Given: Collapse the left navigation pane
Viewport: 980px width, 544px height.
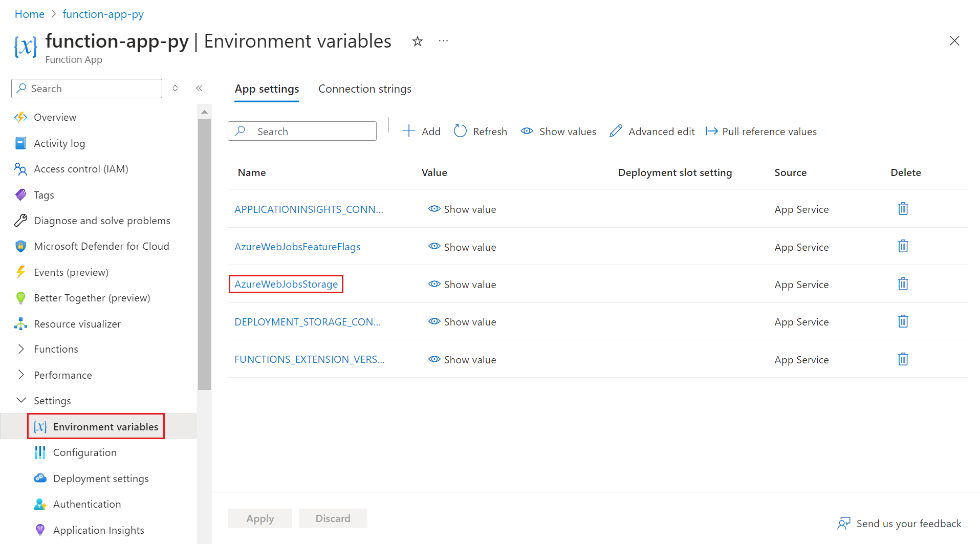Looking at the screenshot, I should (200, 88).
